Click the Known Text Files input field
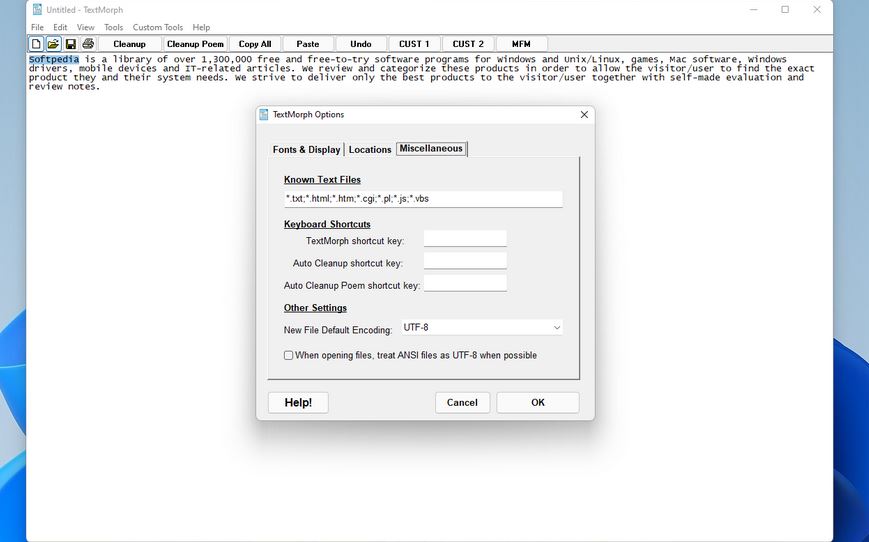 pos(423,199)
